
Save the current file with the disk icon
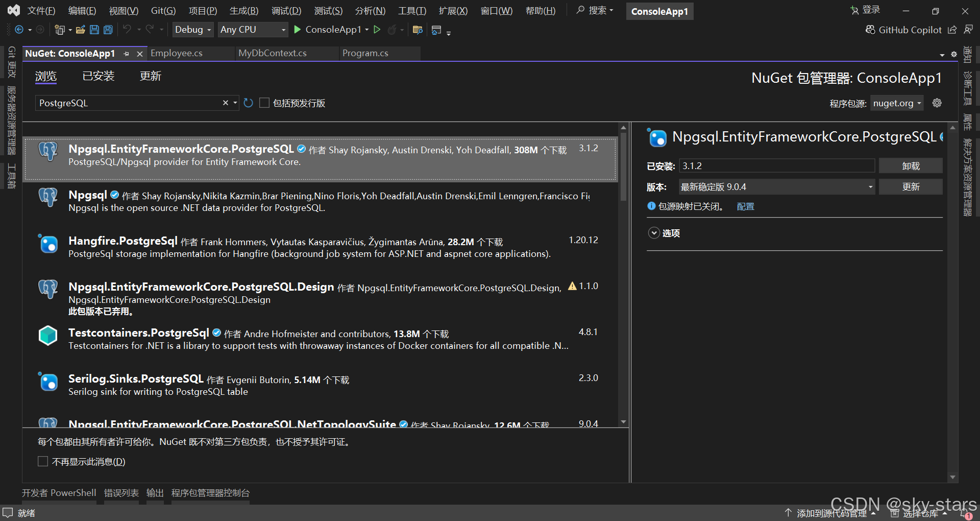94,30
